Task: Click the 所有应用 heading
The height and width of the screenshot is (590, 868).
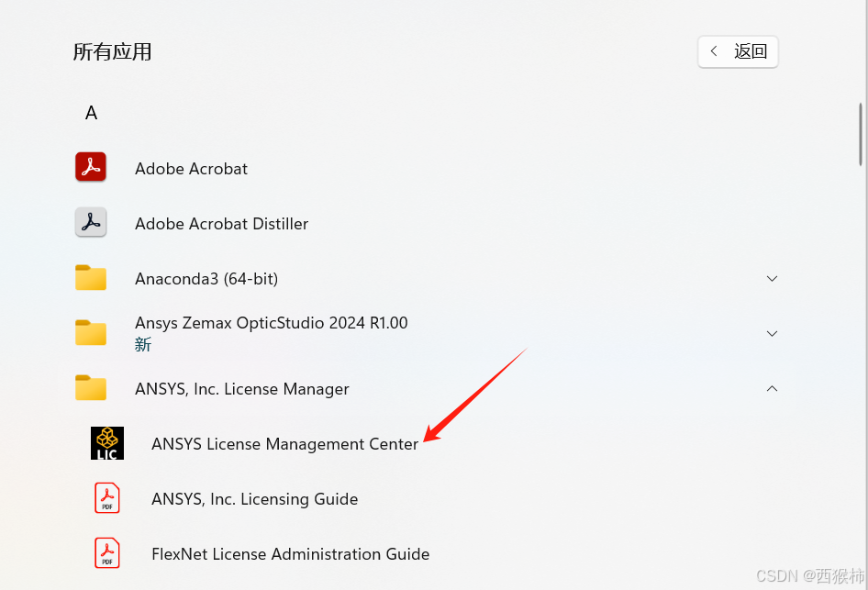Action: click(x=112, y=52)
